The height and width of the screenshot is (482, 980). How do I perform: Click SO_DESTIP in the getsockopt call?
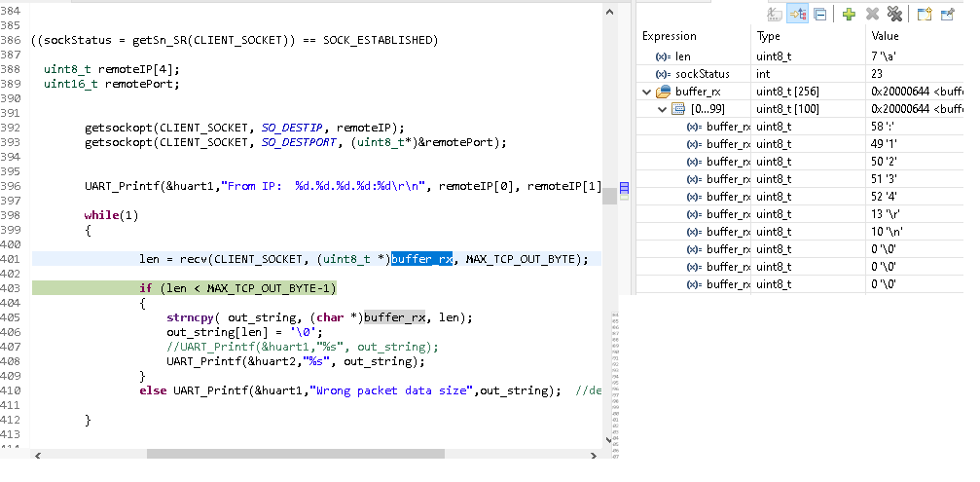tap(292, 128)
